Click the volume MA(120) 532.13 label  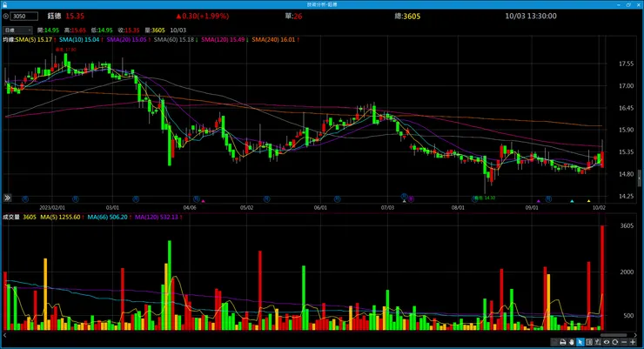158,217
